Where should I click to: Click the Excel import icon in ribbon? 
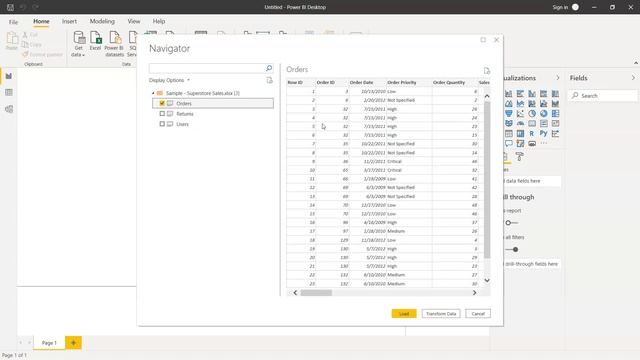tap(96, 38)
